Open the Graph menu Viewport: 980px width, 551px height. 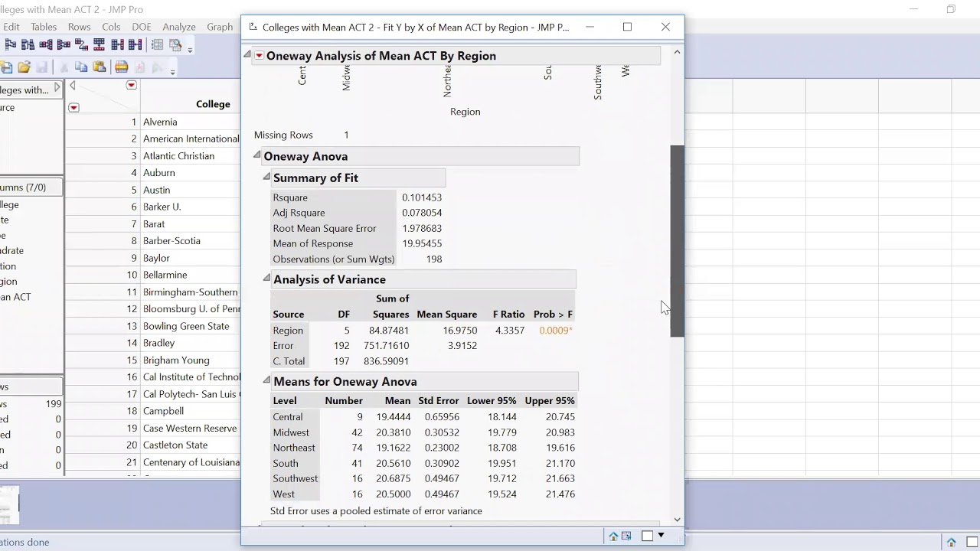pyautogui.click(x=220, y=27)
